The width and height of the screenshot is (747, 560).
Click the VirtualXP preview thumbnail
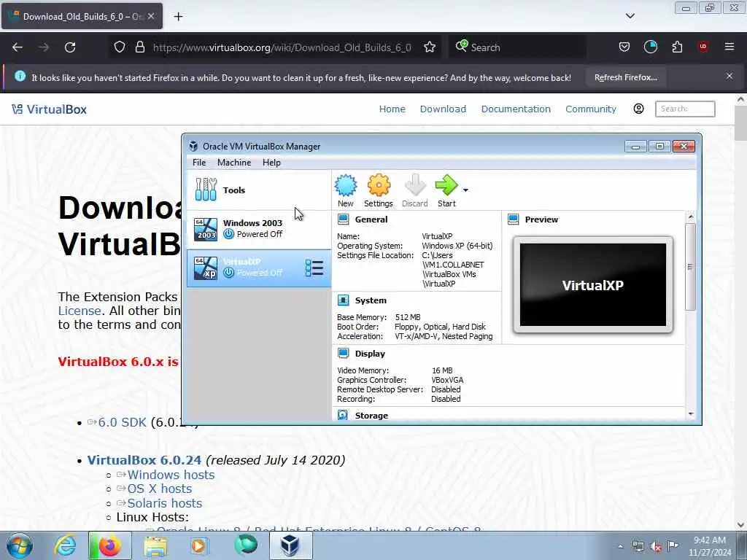point(592,285)
